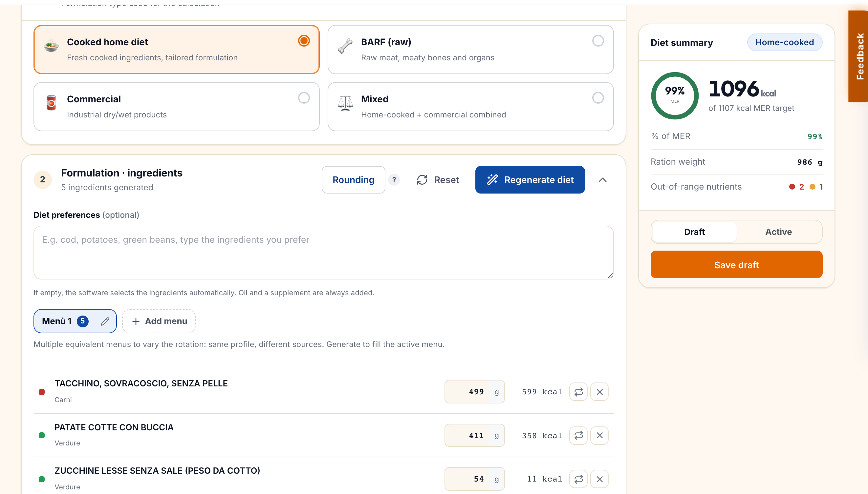Image resolution: width=868 pixels, height=494 pixels.
Task: Click the TACCHINO, SOVRACOSCIO, SENZA PELLE name
Action: coord(141,383)
